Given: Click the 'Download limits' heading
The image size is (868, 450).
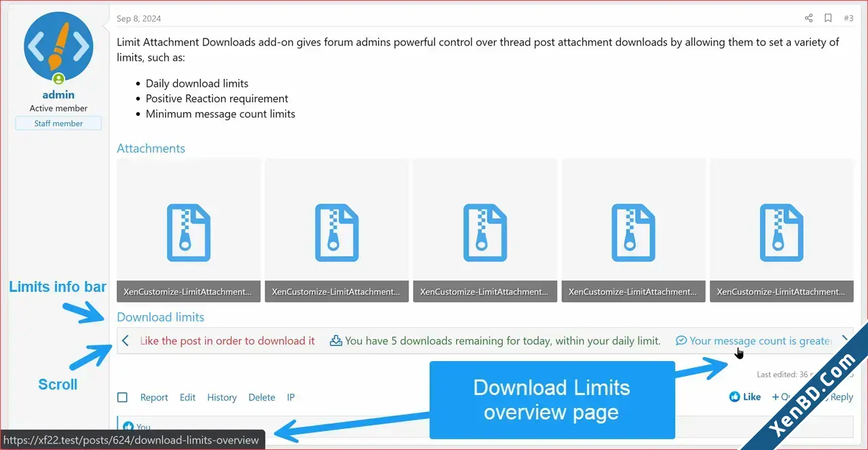Looking at the screenshot, I should pos(160,317).
